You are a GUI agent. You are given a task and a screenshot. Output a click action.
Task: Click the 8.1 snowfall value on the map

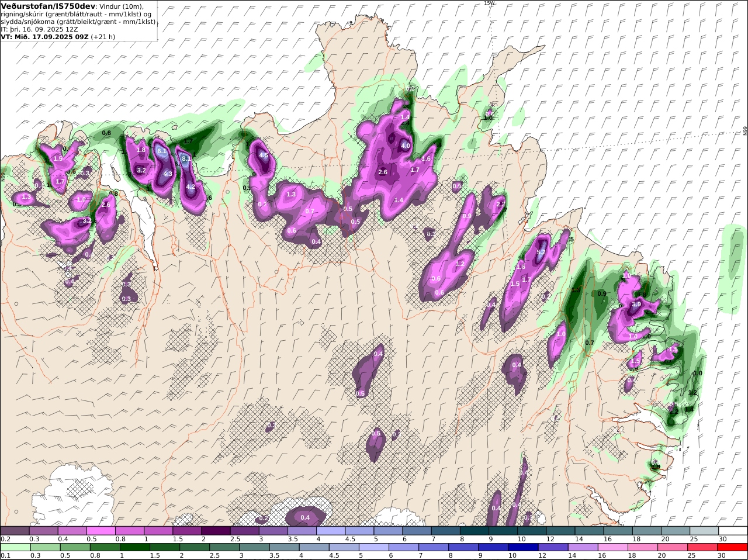coord(186,158)
